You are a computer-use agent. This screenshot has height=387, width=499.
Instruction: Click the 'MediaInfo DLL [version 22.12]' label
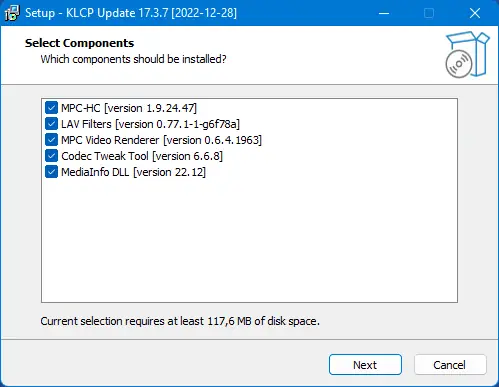[133, 172]
